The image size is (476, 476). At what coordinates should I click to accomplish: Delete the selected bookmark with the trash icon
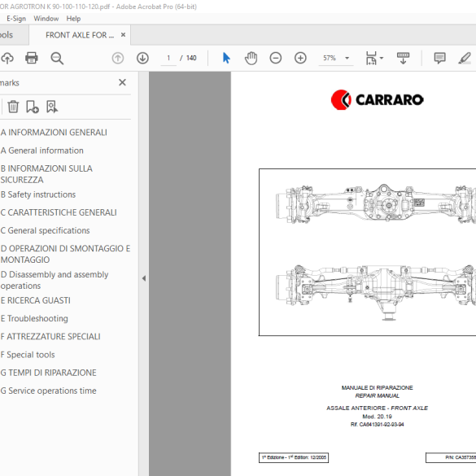coord(13,107)
